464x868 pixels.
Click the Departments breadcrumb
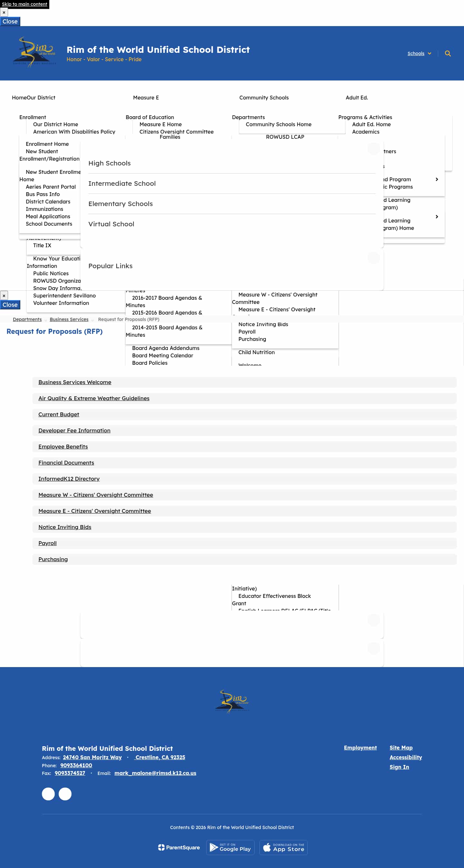pyautogui.click(x=27, y=319)
